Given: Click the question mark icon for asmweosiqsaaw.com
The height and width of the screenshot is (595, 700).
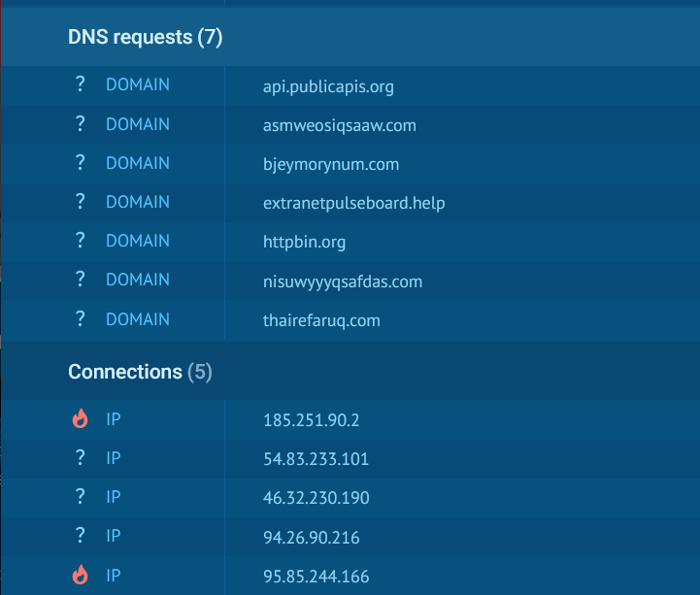Looking at the screenshot, I should pos(80,123).
